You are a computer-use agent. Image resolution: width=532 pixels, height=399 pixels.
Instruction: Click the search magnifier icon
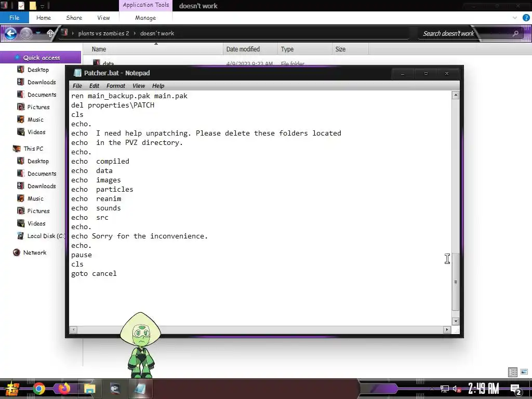515,33
